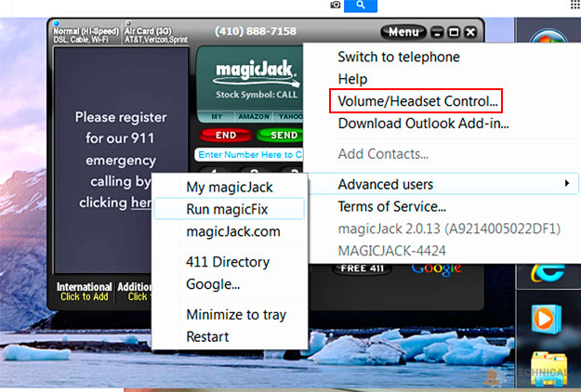Open 411 Directory entry

pyautogui.click(x=228, y=262)
